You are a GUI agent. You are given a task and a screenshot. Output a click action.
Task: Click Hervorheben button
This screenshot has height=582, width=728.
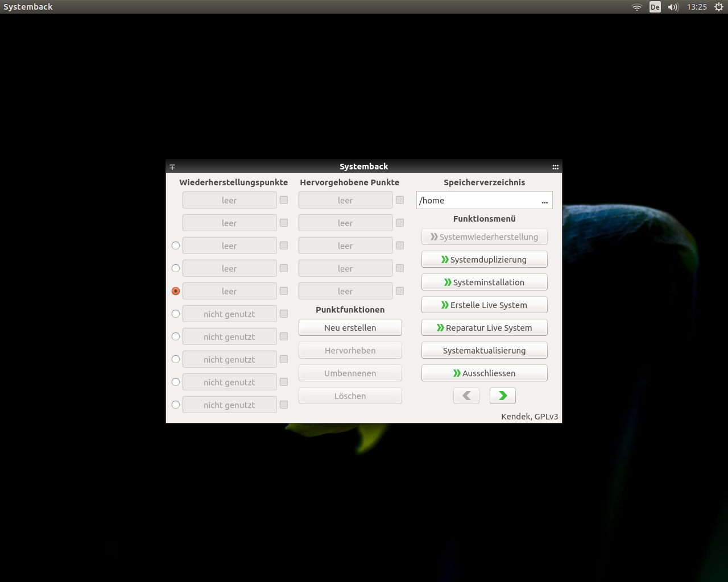pyautogui.click(x=350, y=350)
